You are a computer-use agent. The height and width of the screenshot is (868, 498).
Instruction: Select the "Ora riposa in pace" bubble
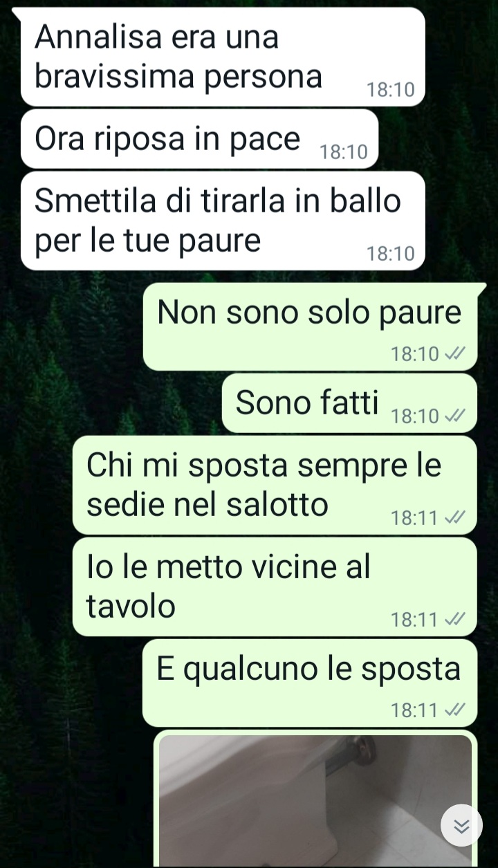coord(200,139)
